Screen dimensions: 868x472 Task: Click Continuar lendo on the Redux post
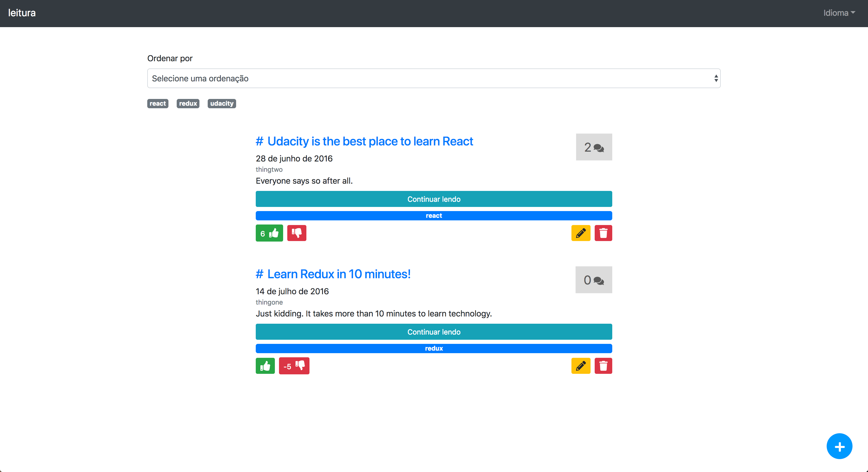click(434, 332)
